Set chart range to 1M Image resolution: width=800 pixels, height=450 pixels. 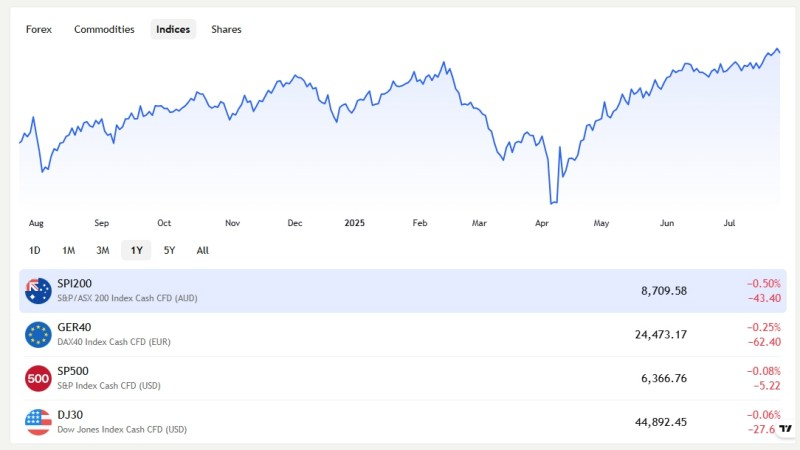pos(68,251)
